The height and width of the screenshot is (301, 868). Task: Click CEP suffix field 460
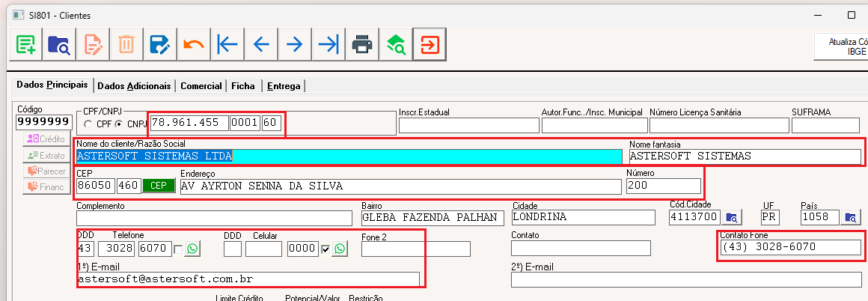coord(129,186)
